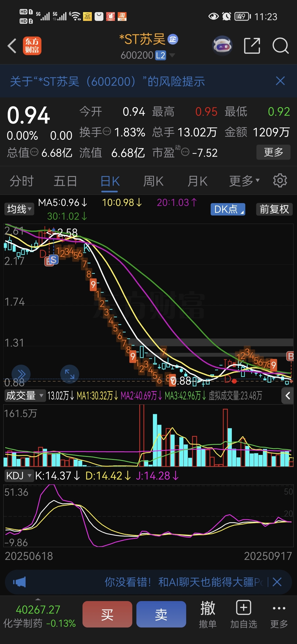Open the 均线 indicator dropdown
The image size is (297, 644).
pos(19,209)
